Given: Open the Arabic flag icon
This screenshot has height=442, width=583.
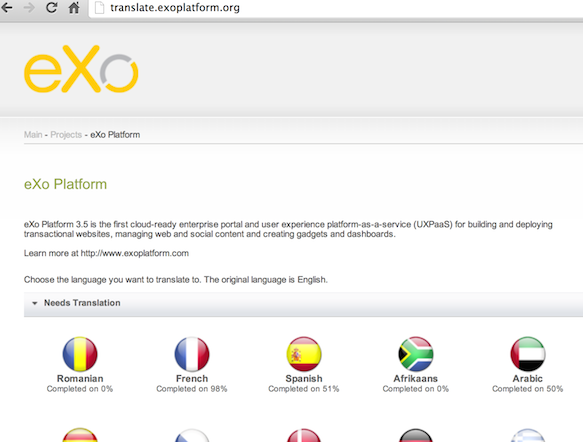Looking at the screenshot, I should click(528, 354).
